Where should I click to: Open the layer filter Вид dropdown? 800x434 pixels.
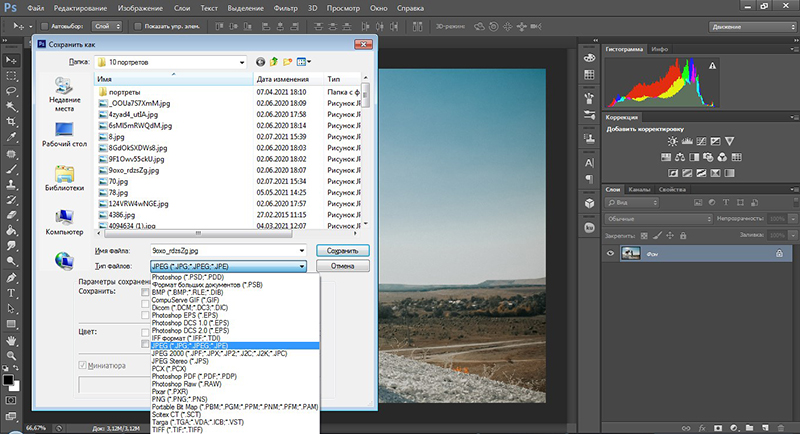(632, 202)
